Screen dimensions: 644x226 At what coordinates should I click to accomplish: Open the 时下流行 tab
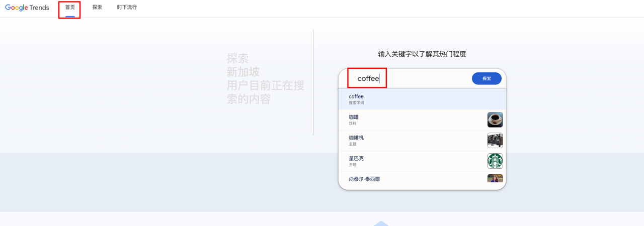pyautogui.click(x=127, y=8)
